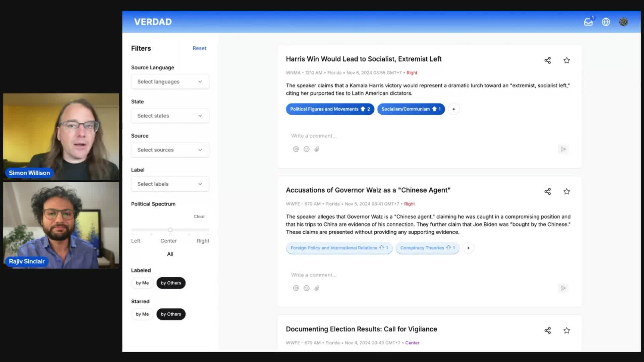Add a label to Walz snippet

pos(468,248)
